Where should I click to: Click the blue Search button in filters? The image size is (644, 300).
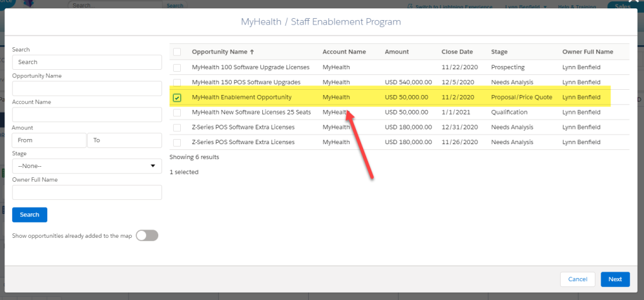coord(30,215)
